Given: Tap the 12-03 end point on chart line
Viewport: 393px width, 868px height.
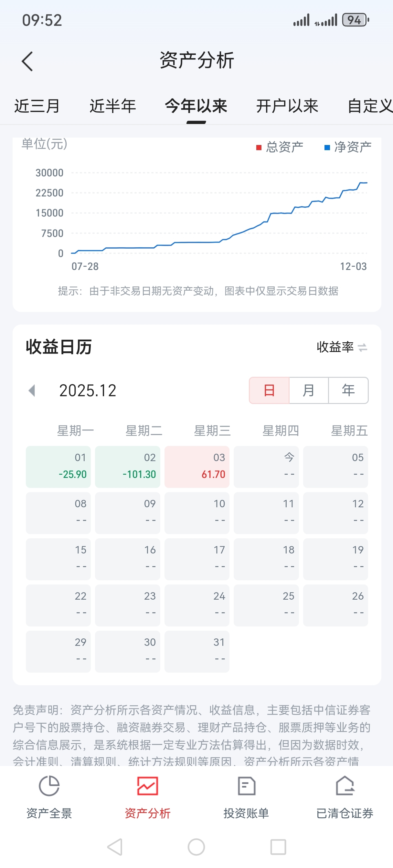Looking at the screenshot, I should tap(366, 183).
